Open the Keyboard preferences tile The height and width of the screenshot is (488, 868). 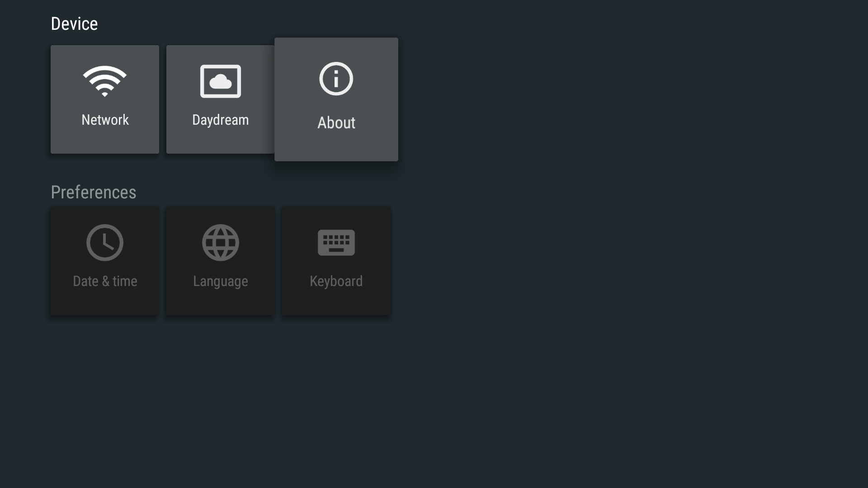click(336, 261)
